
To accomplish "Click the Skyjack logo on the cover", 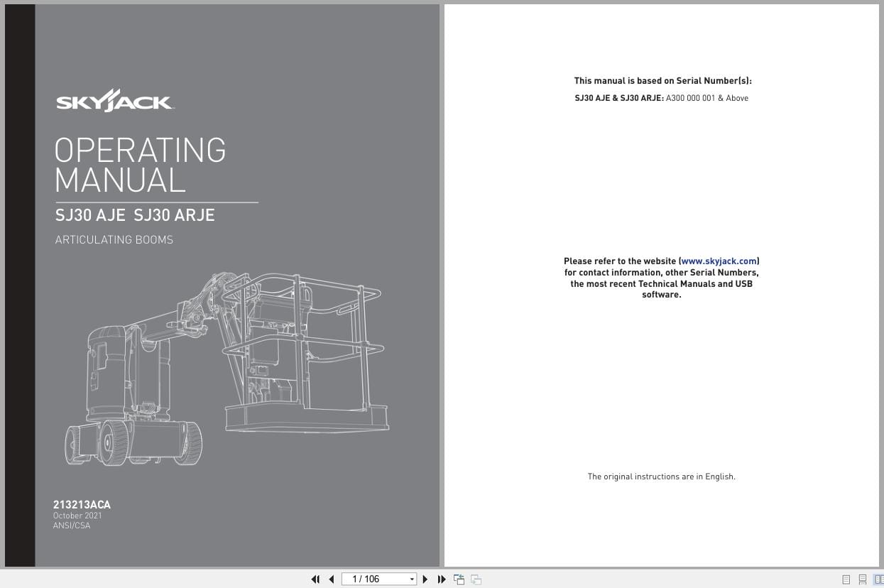I will pos(114,99).
